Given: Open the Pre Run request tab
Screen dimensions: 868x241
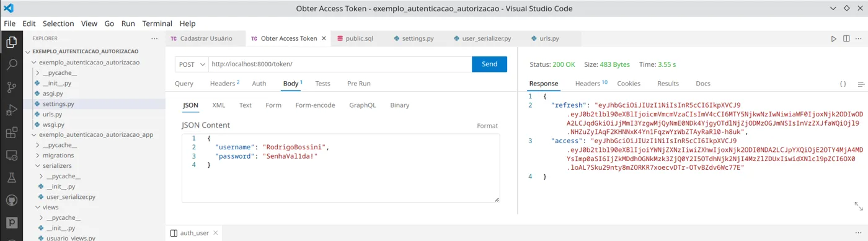Looking at the screenshot, I should [x=359, y=84].
